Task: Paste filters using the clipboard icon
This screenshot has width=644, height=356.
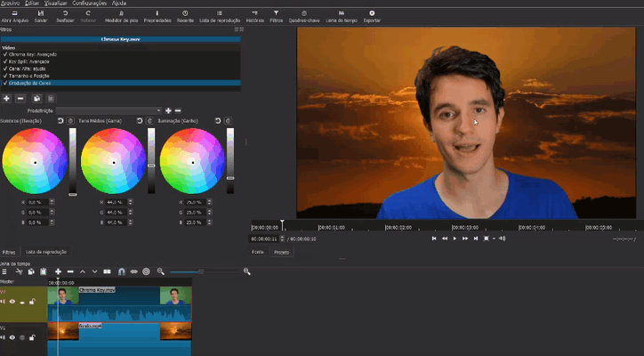Action: [x=51, y=99]
